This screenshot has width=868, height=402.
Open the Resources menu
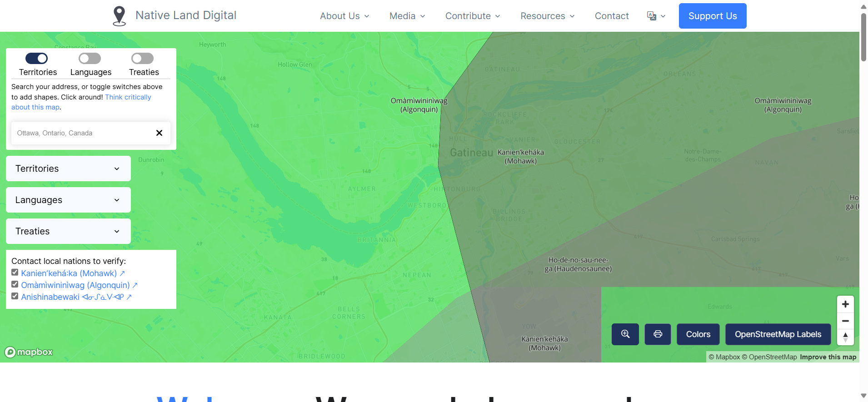click(x=547, y=16)
